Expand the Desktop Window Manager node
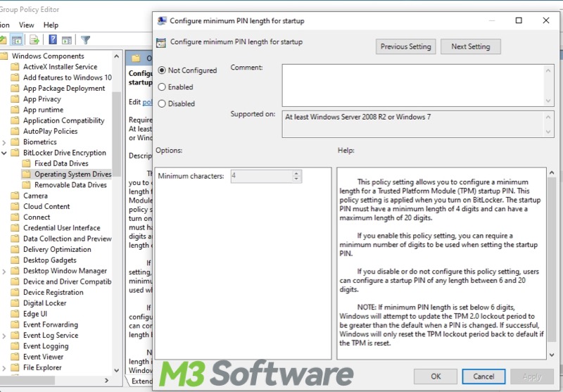The height and width of the screenshot is (392, 563). [4, 272]
